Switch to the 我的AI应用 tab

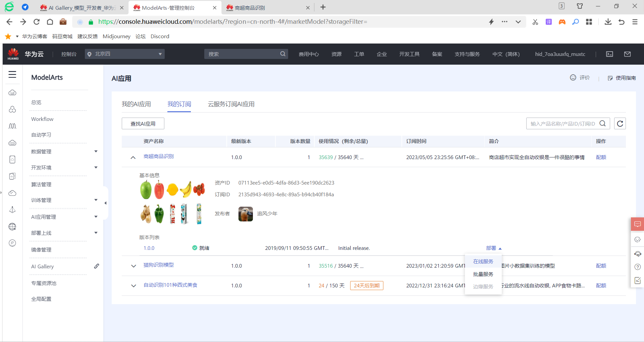(136, 104)
